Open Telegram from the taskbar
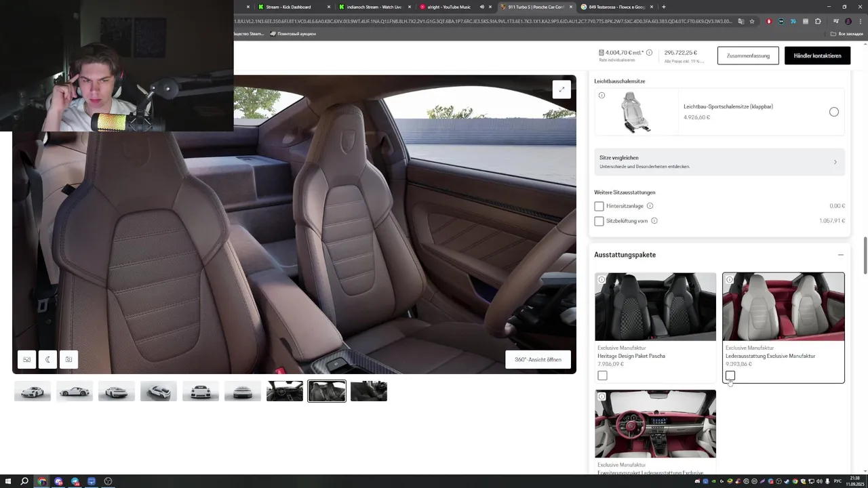Screen dimensions: 868x488 [x=75, y=481]
